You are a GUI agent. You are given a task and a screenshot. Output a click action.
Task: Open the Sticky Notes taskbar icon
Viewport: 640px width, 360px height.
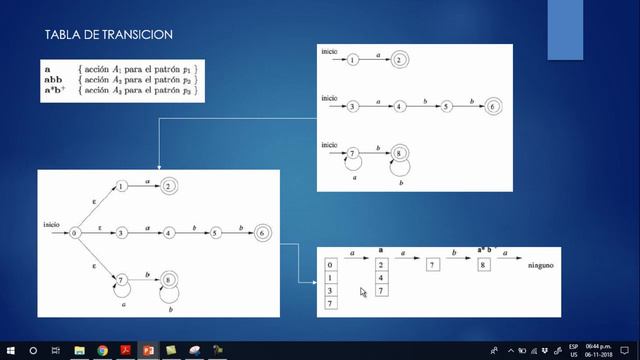tap(171, 350)
